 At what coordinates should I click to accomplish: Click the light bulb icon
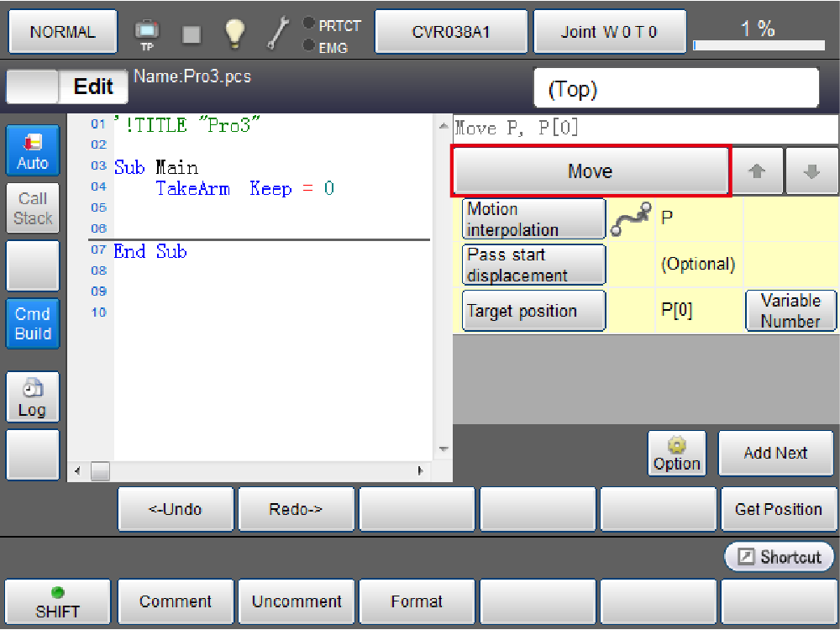tap(234, 34)
